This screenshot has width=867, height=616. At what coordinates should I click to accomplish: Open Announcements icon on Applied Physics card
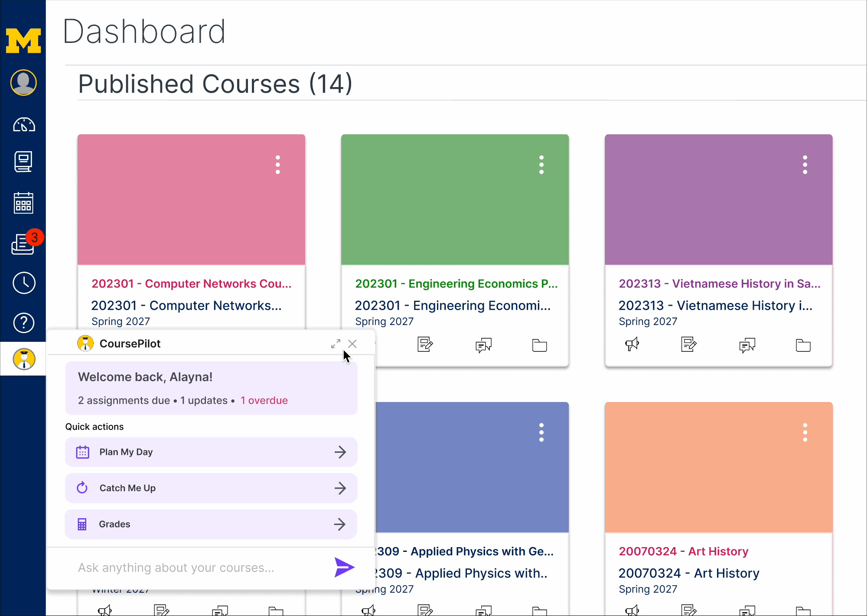[369, 610]
